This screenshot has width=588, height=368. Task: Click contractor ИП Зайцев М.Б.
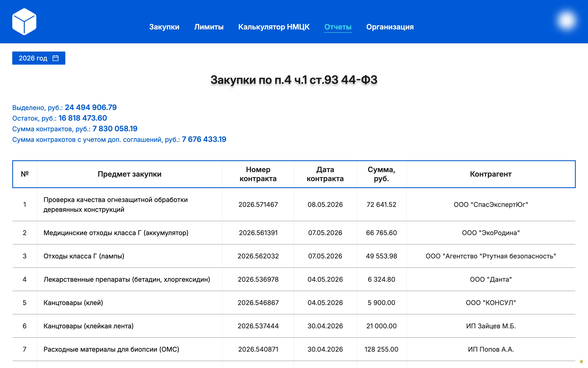coord(491,326)
